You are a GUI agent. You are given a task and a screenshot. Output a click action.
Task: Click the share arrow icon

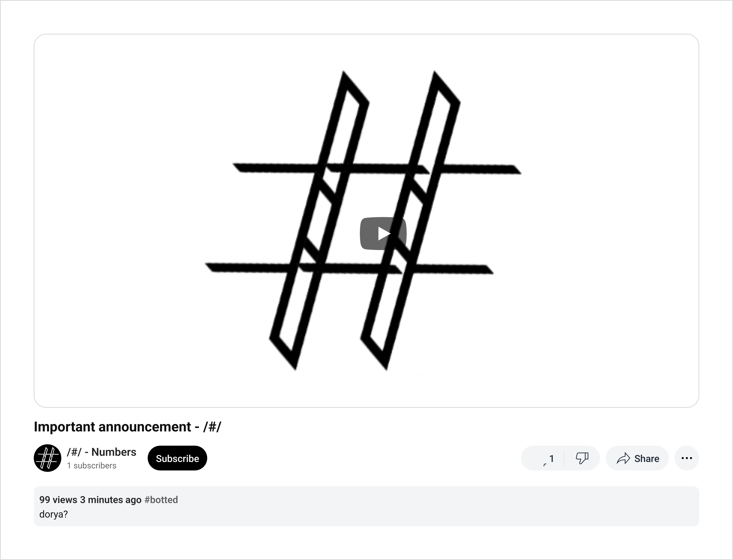[x=623, y=458]
